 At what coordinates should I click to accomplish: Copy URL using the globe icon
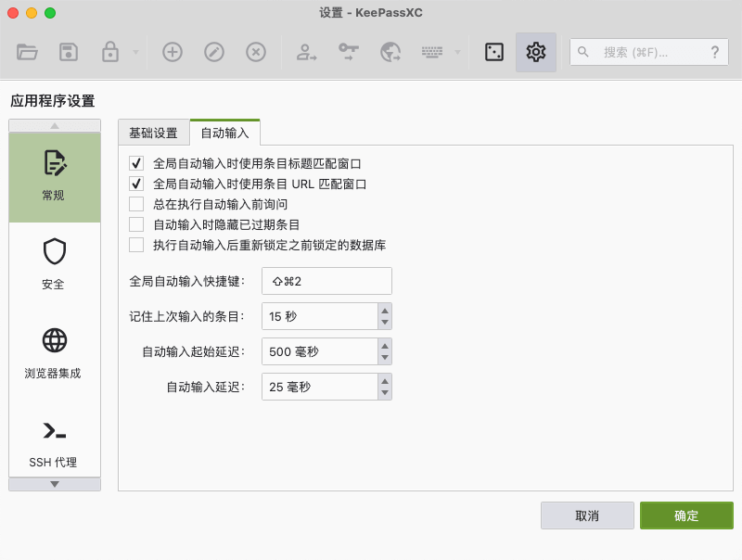pyautogui.click(x=390, y=52)
